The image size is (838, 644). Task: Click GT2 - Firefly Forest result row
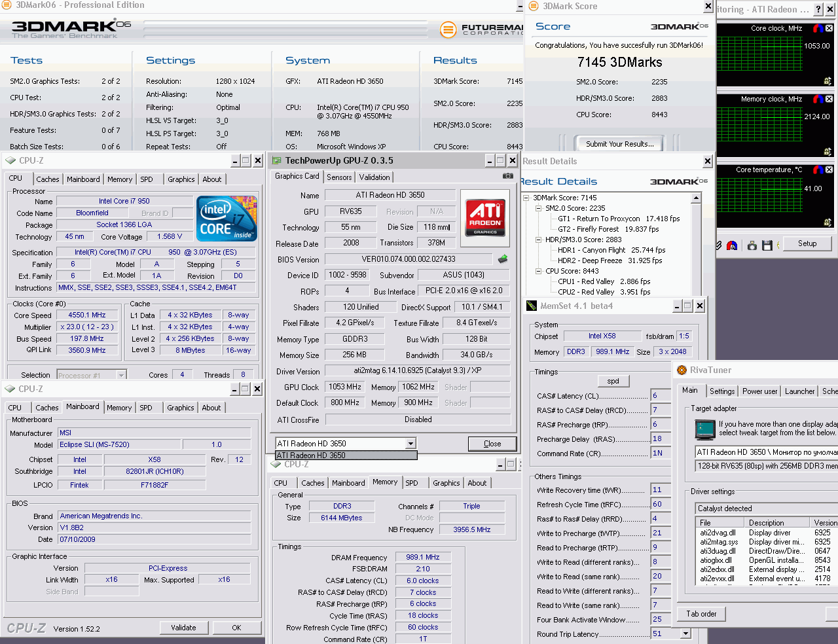pyautogui.click(x=608, y=229)
